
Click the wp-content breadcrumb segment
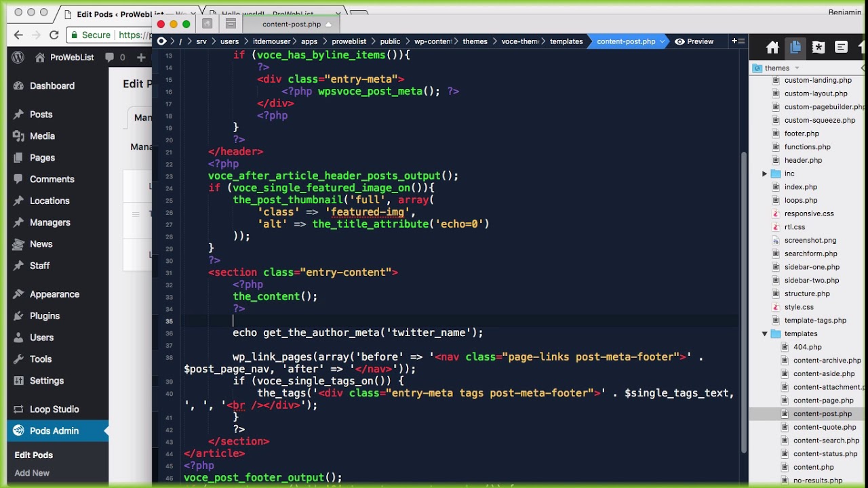(433, 41)
